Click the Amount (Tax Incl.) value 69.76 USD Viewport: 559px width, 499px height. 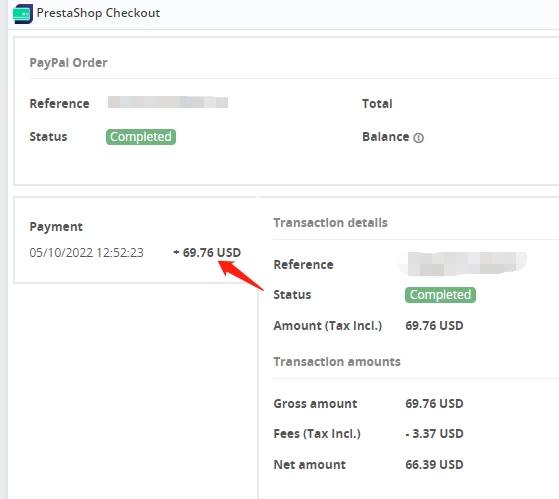coord(434,326)
